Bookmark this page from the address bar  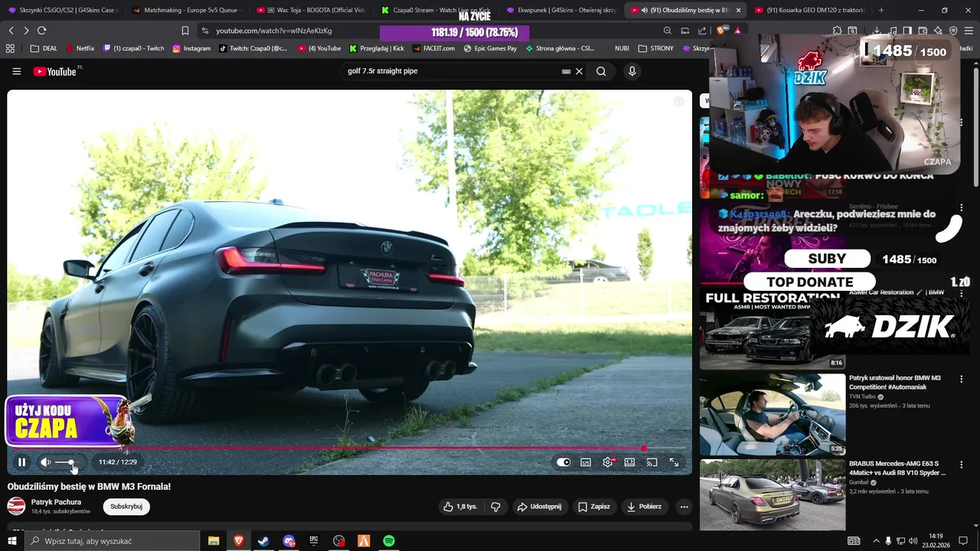(x=185, y=31)
